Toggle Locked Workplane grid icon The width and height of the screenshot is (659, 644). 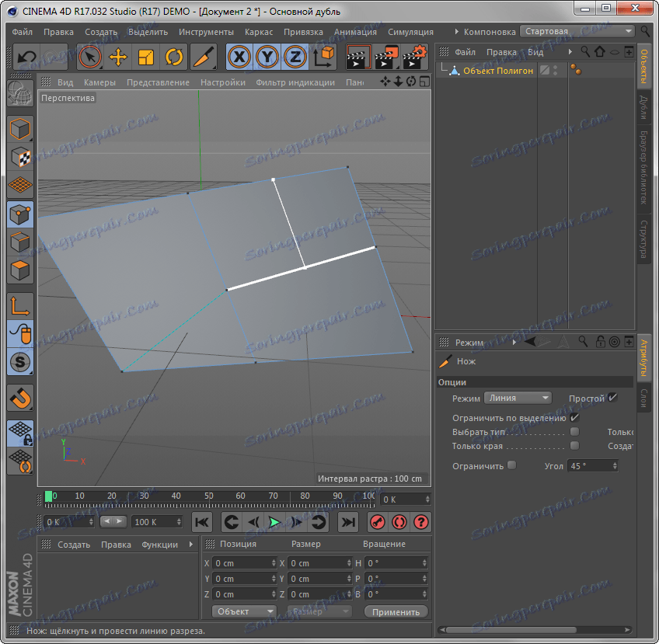(19, 433)
